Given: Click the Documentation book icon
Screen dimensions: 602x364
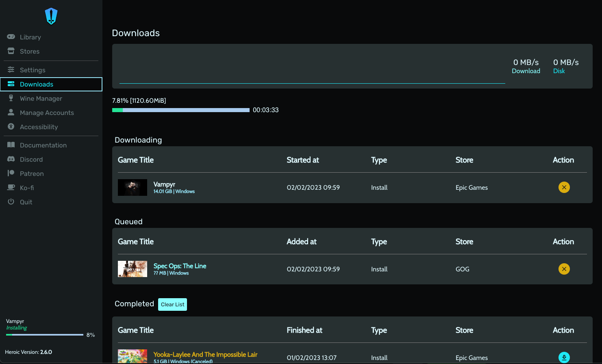Looking at the screenshot, I should [11, 145].
